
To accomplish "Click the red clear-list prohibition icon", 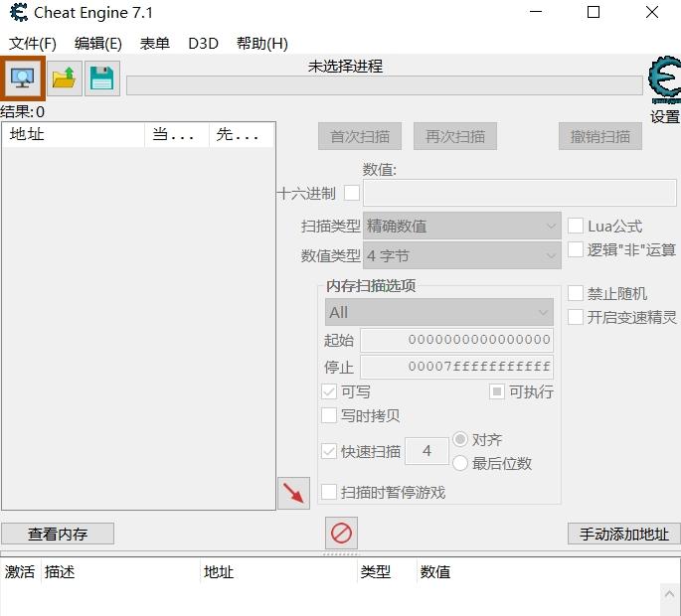I will (341, 533).
